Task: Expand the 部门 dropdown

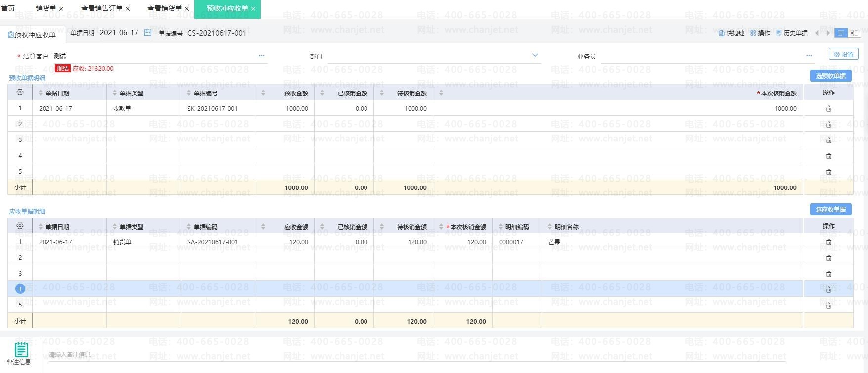Action: (x=535, y=55)
